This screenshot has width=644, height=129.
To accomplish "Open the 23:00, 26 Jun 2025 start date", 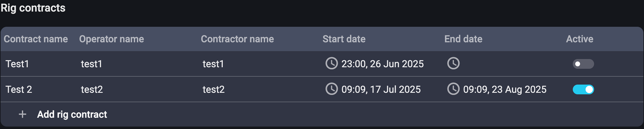I will pos(382,64).
